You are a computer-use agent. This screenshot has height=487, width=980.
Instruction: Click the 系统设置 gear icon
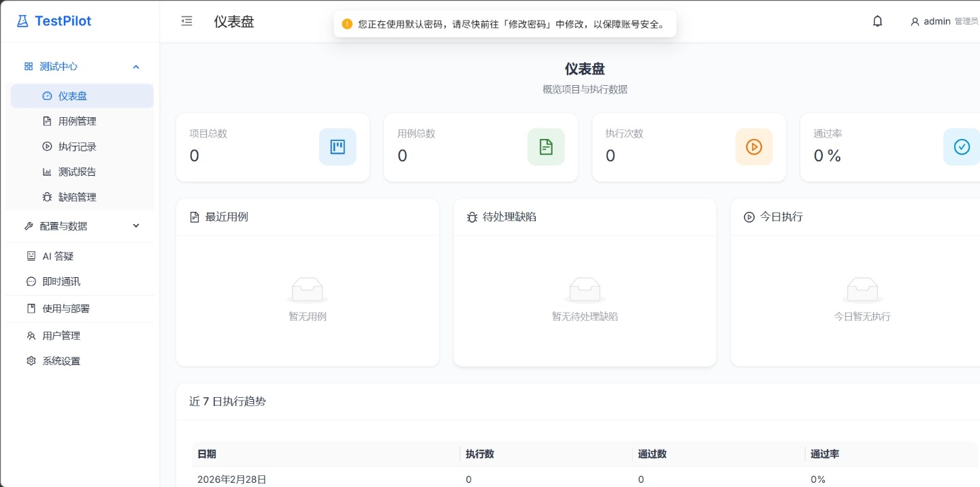(x=31, y=361)
